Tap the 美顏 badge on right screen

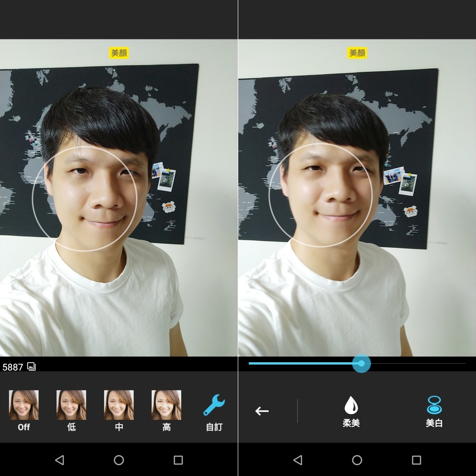tap(357, 53)
